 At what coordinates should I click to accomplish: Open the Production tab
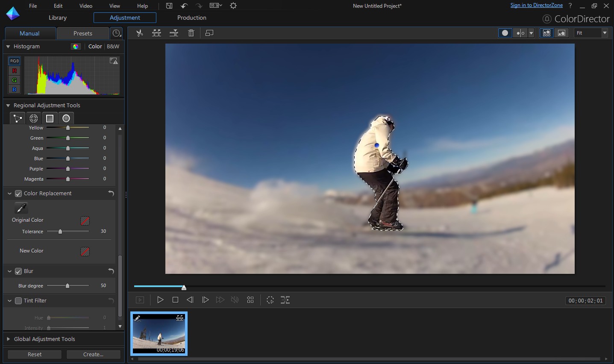click(x=191, y=18)
